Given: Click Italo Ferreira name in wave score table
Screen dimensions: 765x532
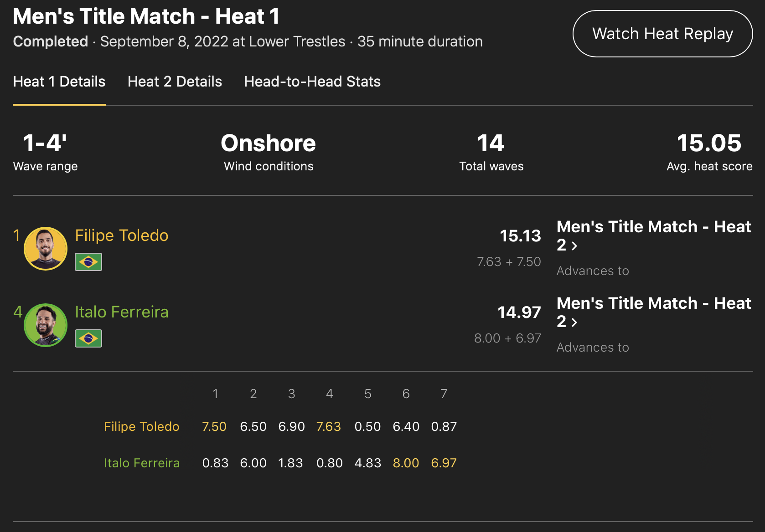Looking at the screenshot, I should pos(142,463).
